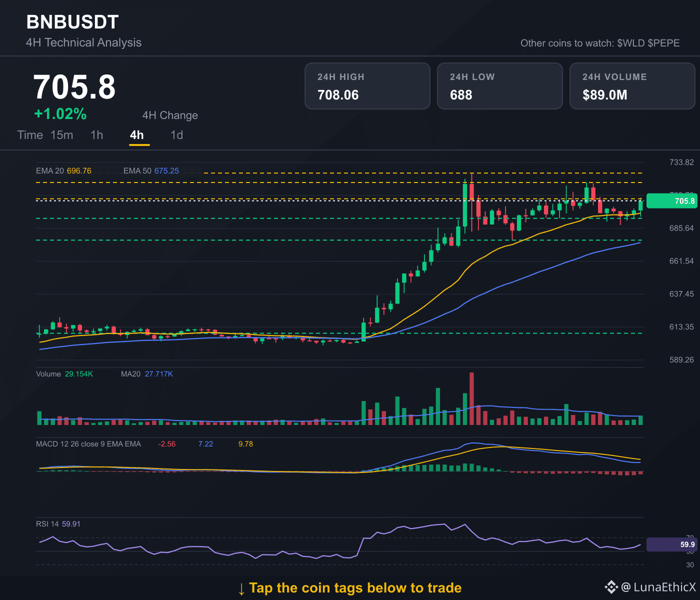
Task: Click the +1.02% change value
Action: pos(60,114)
